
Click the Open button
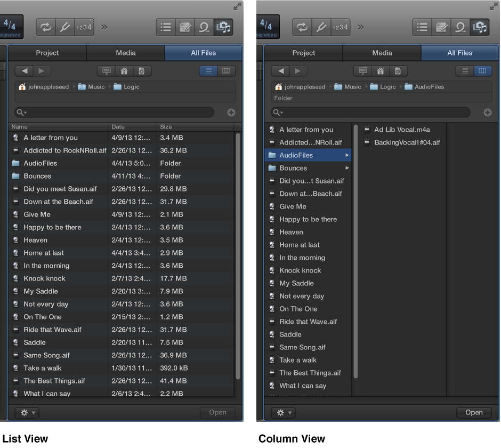(474, 412)
